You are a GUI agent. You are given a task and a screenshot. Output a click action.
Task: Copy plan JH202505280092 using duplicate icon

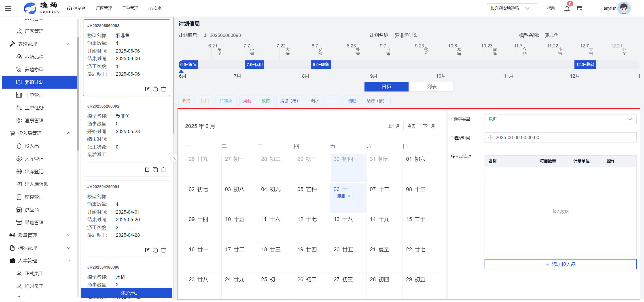pos(155,170)
